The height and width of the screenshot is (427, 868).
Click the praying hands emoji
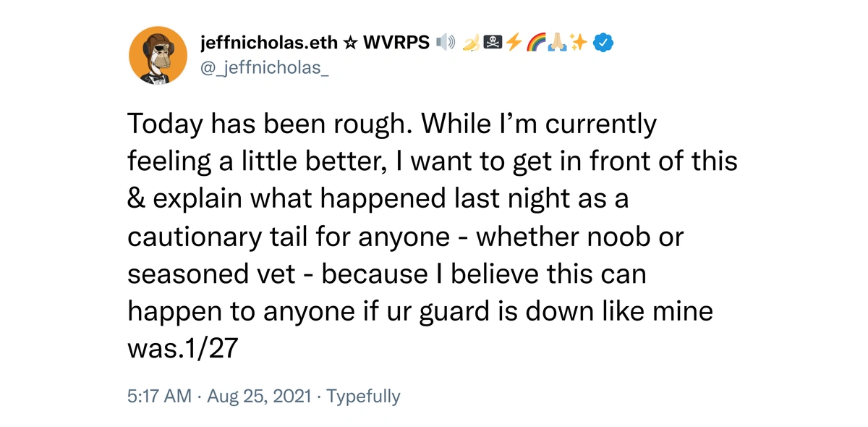pos(556,43)
